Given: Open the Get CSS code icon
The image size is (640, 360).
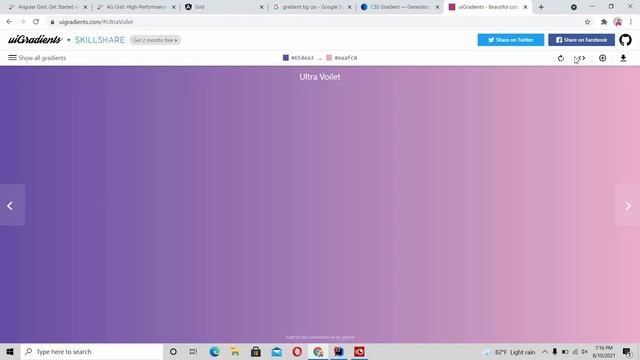Looking at the screenshot, I should tap(582, 58).
